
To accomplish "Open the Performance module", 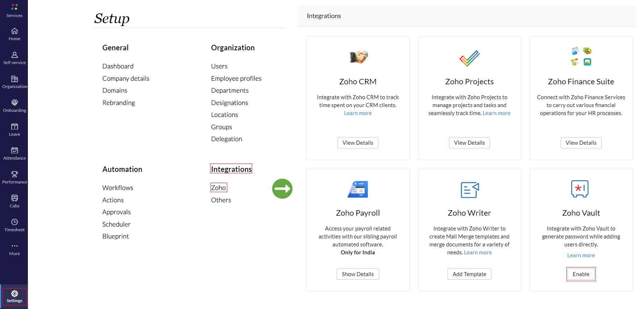I will pyautogui.click(x=14, y=177).
